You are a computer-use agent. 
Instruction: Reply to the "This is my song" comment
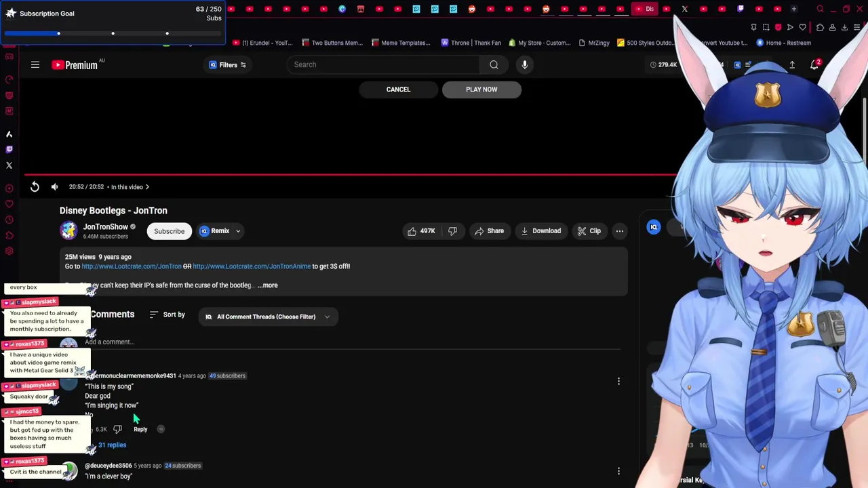(x=140, y=429)
